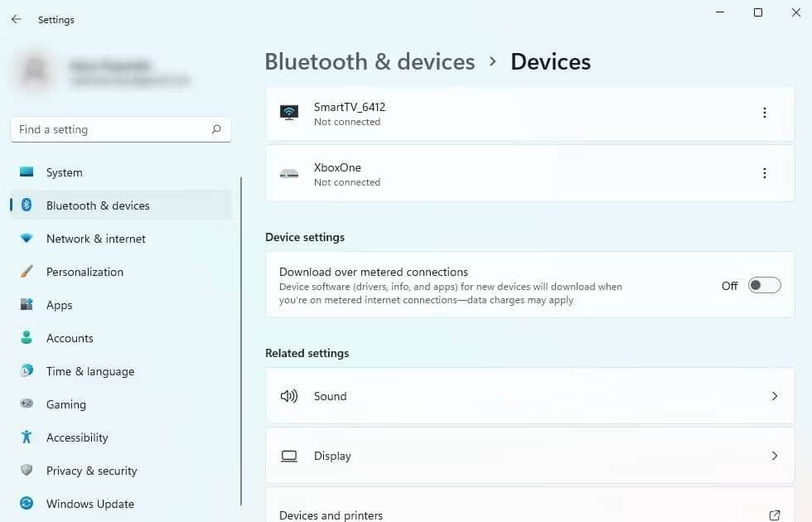
Task: Expand the Sound related settings
Action: (530, 396)
